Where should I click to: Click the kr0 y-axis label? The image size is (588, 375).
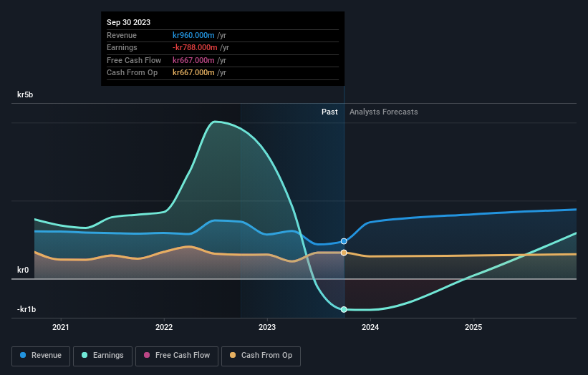23,270
